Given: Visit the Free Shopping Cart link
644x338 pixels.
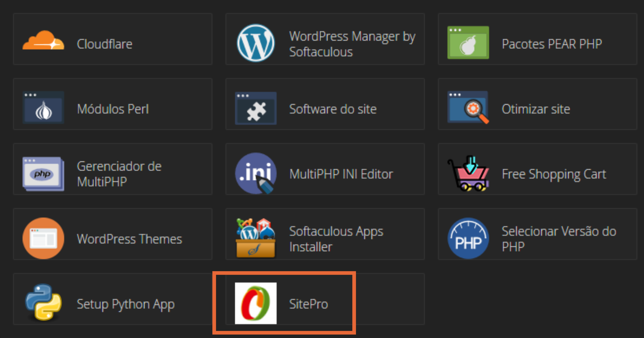Looking at the screenshot, I should (x=554, y=174).
